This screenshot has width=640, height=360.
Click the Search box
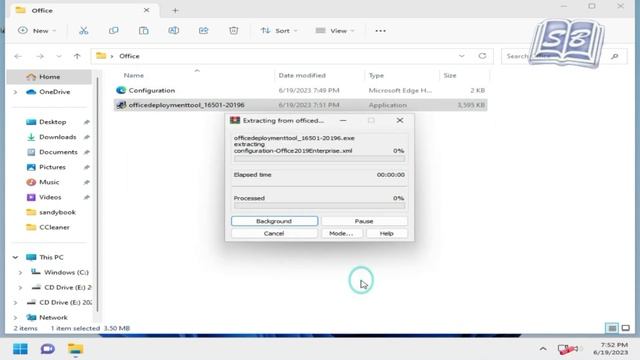564,56
